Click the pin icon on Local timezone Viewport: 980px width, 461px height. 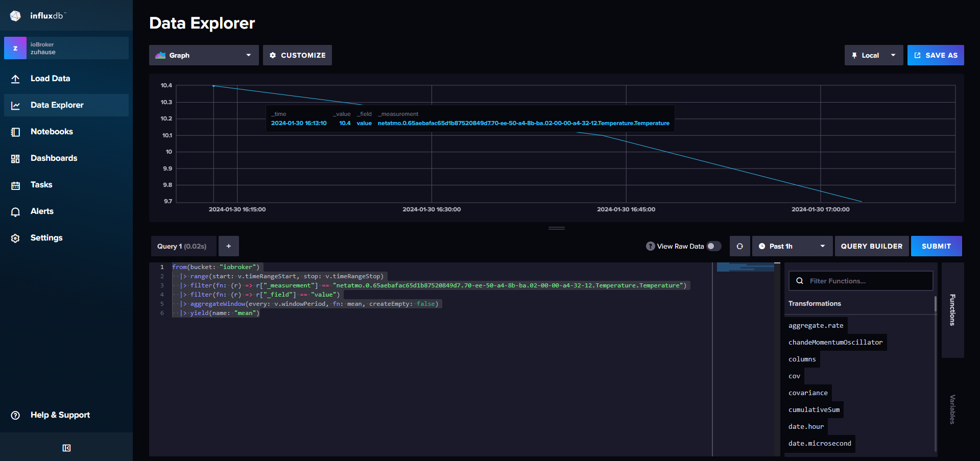[854, 55]
